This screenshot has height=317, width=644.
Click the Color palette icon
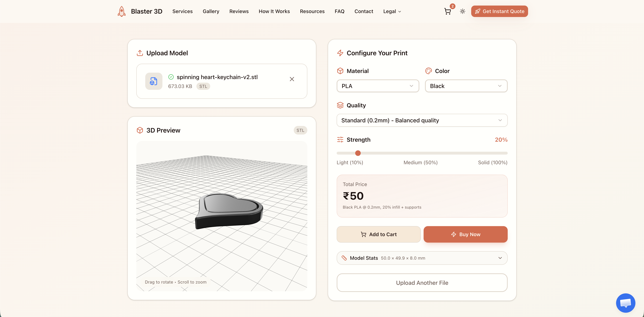tap(428, 71)
